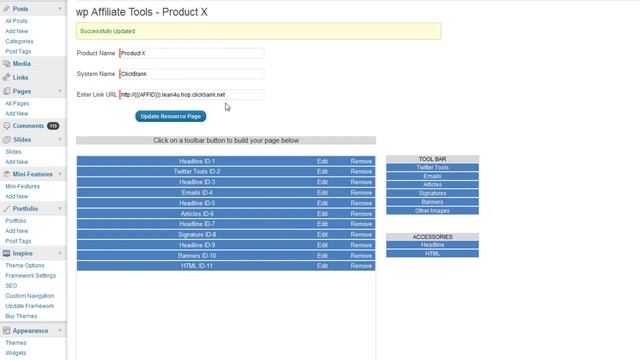
Task: Collapse the Inspire menu arrow
Action: point(60,253)
